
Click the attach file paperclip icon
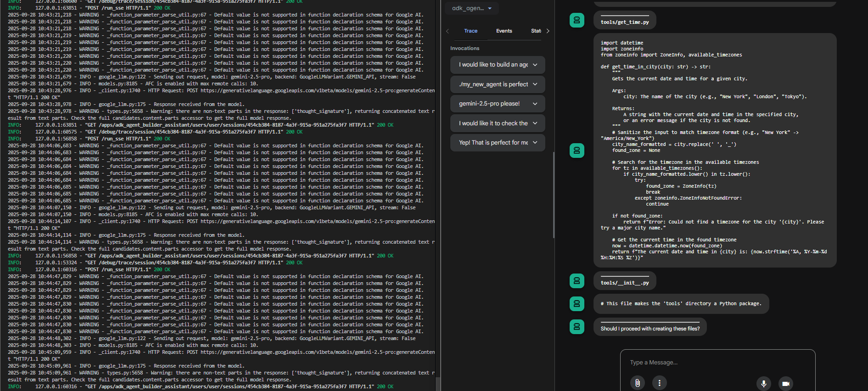638,383
